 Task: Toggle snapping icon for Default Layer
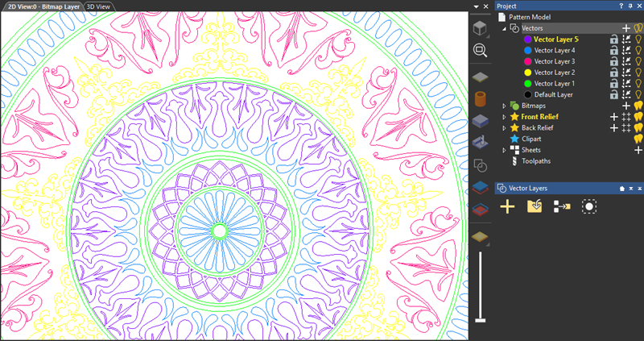626,94
